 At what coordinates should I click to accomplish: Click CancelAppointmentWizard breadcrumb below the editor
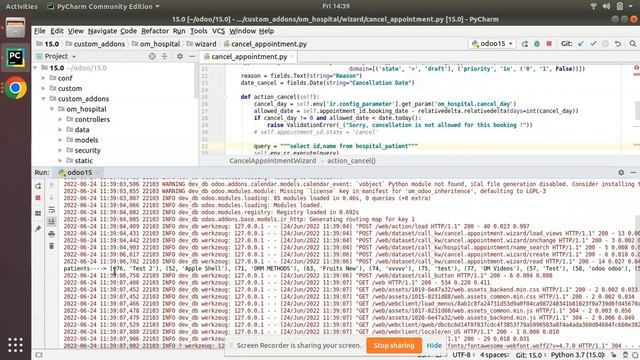click(x=273, y=160)
